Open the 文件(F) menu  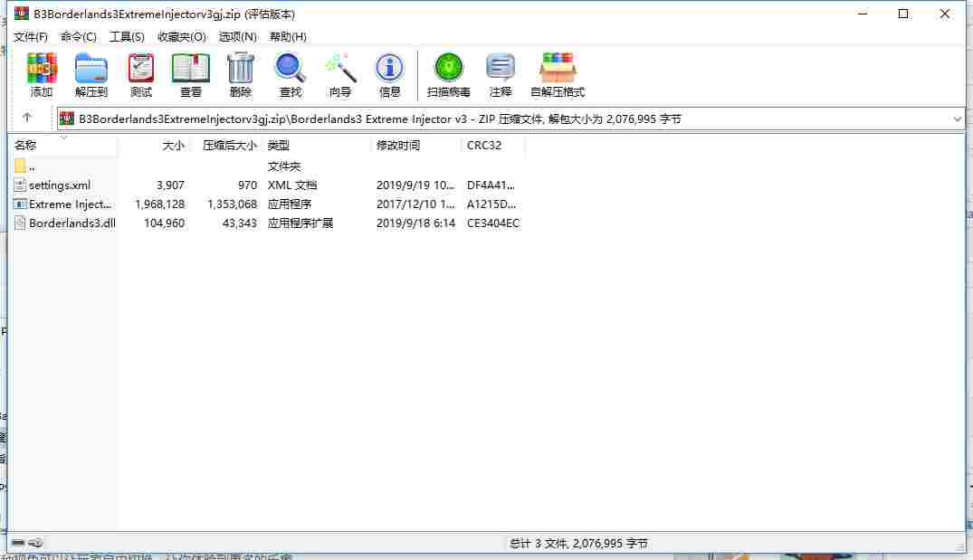[31, 36]
